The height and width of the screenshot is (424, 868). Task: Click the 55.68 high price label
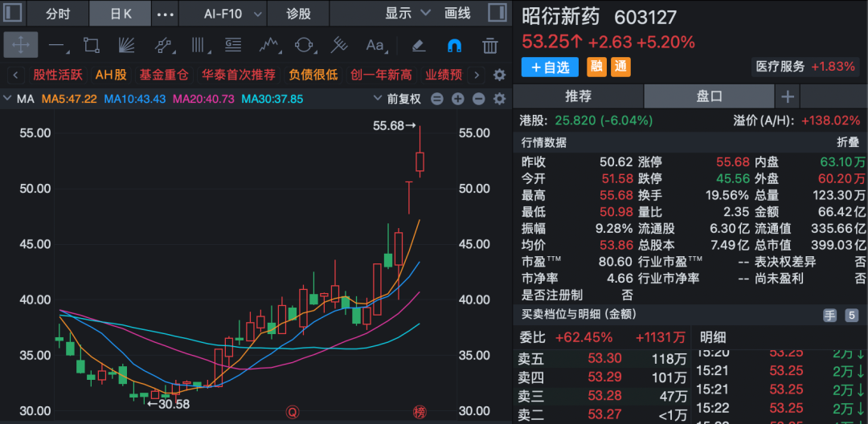point(394,125)
